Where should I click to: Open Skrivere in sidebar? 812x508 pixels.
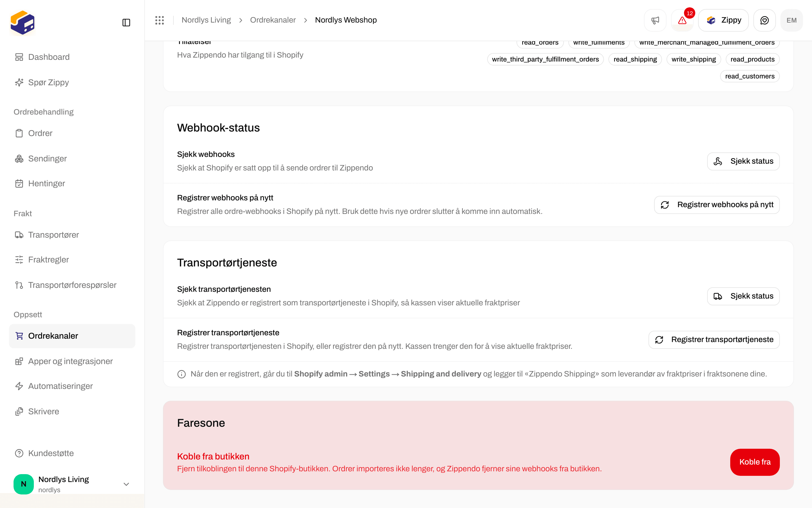click(72, 411)
